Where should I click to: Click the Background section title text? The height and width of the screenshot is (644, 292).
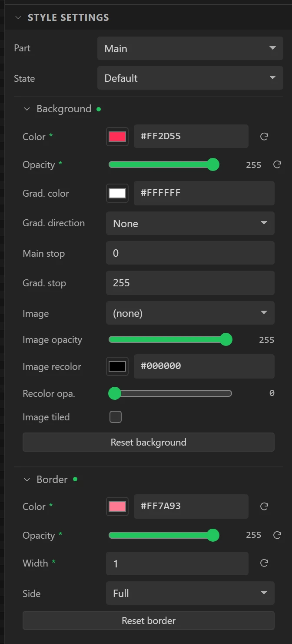pos(64,109)
